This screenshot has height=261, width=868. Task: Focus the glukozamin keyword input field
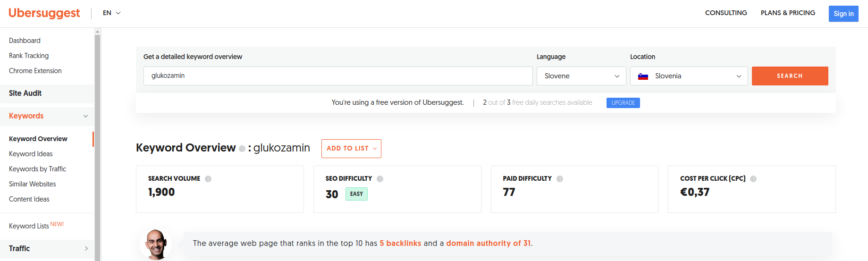pyautogui.click(x=337, y=76)
